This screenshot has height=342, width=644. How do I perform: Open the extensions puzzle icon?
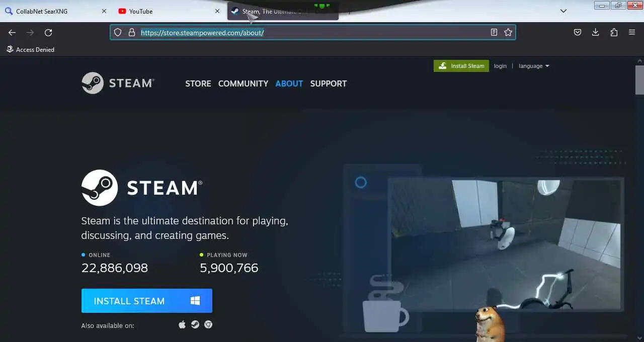(614, 32)
